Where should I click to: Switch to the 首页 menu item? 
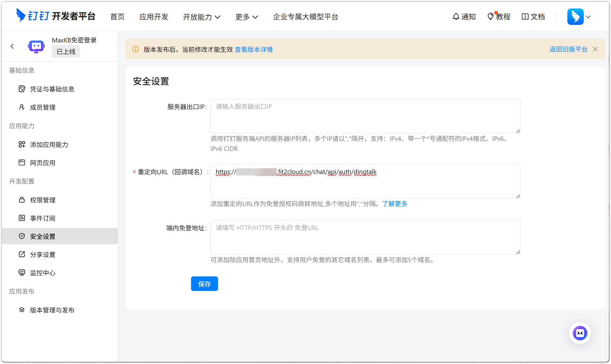117,17
